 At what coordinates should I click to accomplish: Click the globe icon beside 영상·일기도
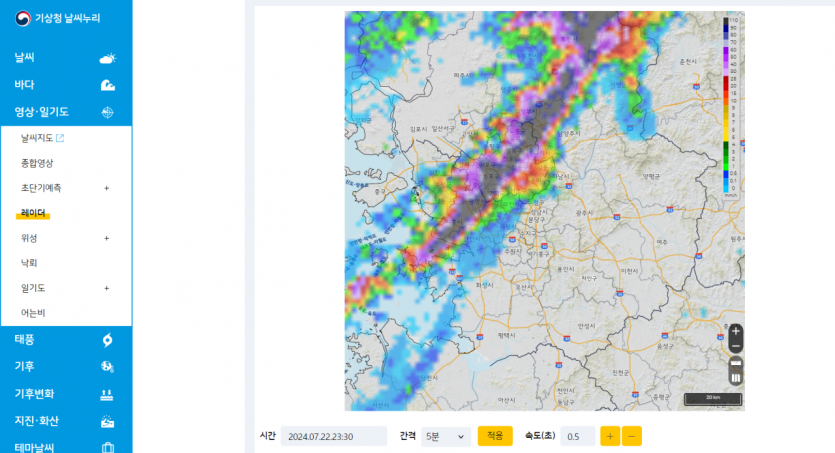107,112
